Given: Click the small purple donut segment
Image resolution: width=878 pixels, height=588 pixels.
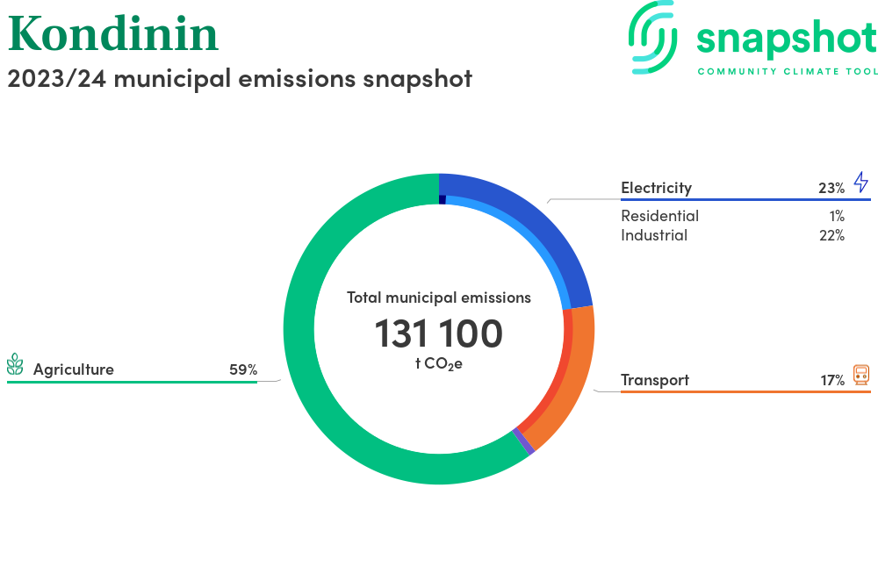Looking at the screenshot, I should coord(523,441).
